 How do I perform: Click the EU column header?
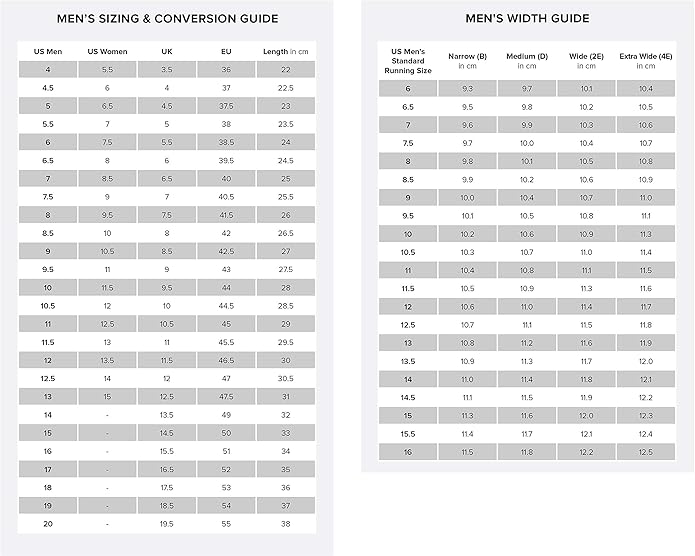click(226, 51)
